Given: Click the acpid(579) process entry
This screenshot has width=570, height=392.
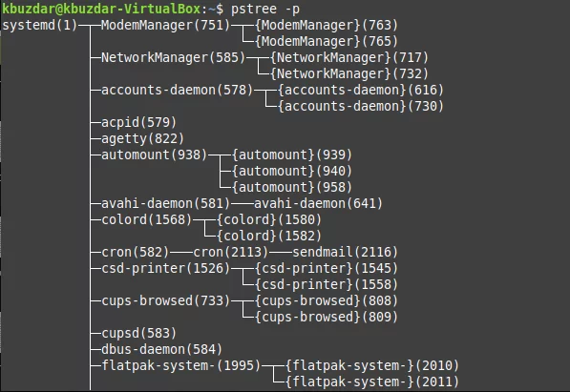Looking at the screenshot, I should pyautogui.click(x=138, y=123).
